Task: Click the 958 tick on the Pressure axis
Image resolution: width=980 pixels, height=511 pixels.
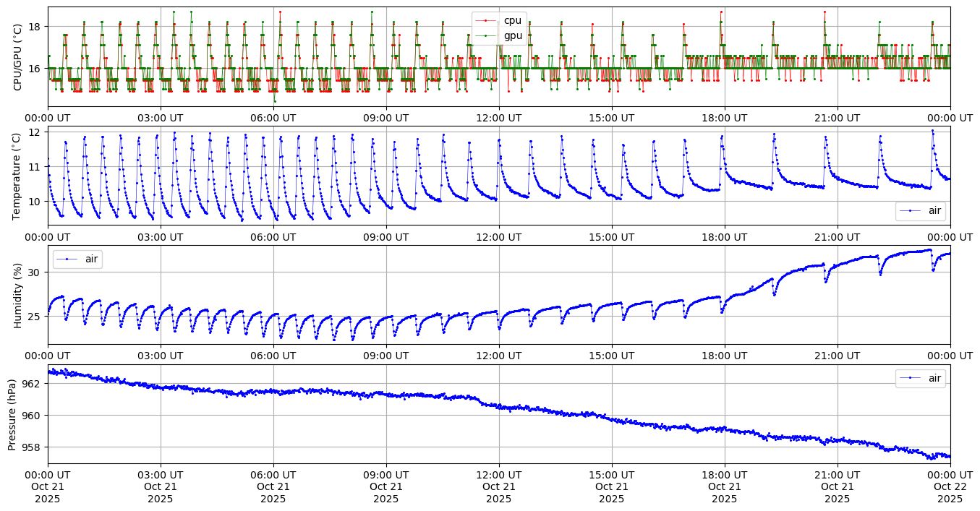Action: pos(33,447)
